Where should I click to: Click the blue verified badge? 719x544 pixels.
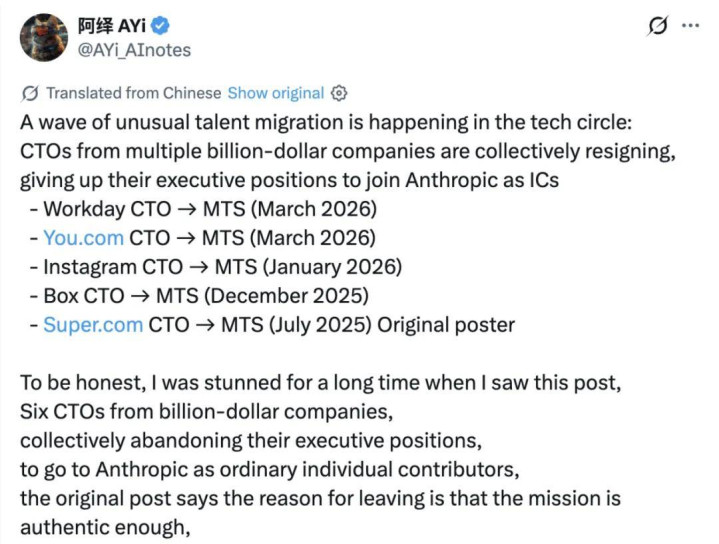(160, 26)
